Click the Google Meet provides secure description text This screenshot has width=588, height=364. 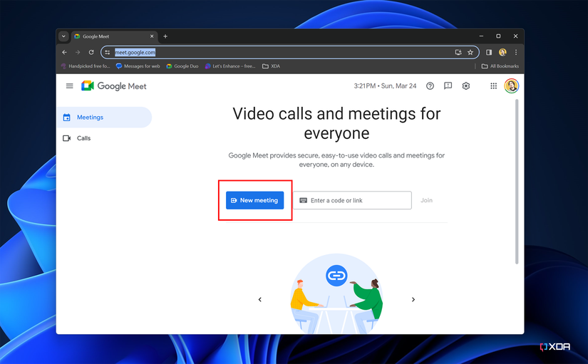click(x=336, y=160)
